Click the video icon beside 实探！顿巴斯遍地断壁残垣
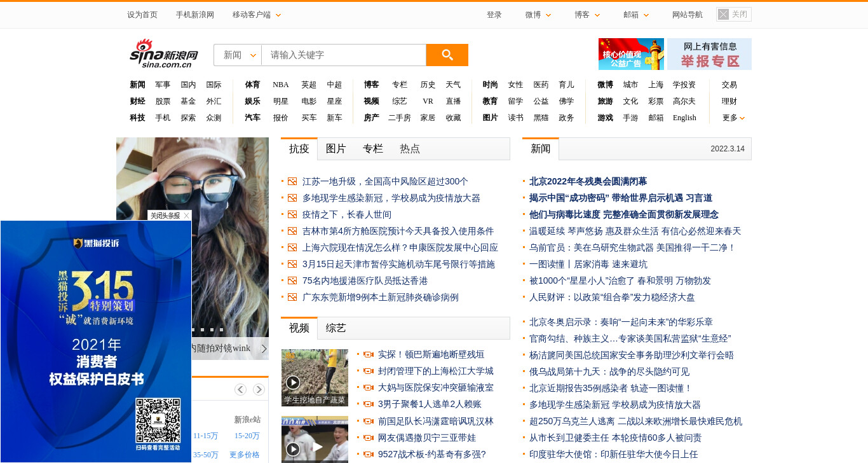 pos(368,354)
